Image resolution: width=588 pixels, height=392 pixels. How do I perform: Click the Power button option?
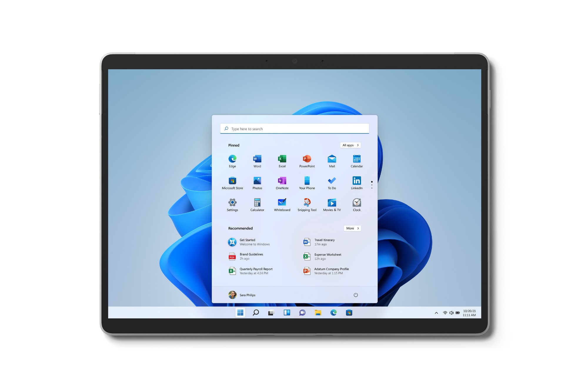(355, 295)
